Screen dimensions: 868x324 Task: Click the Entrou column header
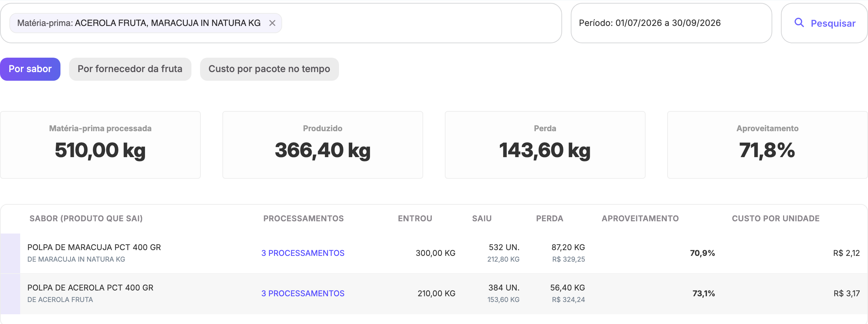point(415,218)
